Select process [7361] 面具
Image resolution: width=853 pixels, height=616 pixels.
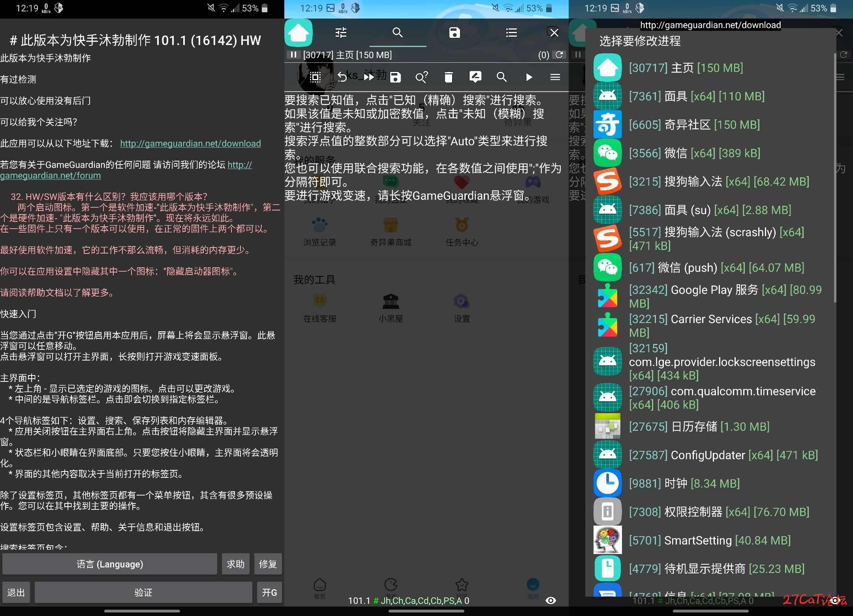(711, 96)
